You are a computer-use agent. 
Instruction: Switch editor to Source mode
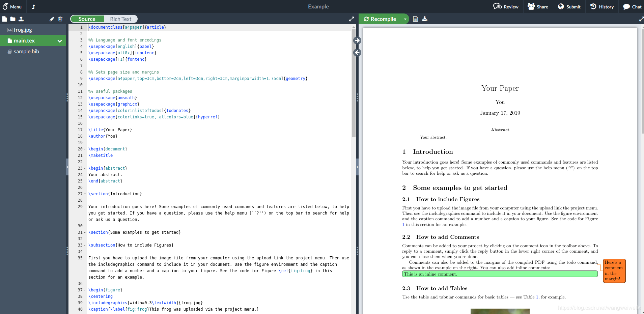(87, 19)
